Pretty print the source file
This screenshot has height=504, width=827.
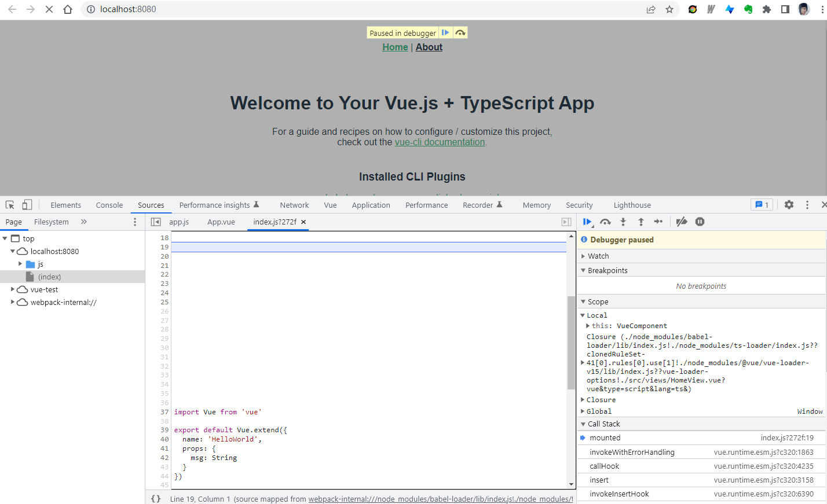[x=156, y=498]
